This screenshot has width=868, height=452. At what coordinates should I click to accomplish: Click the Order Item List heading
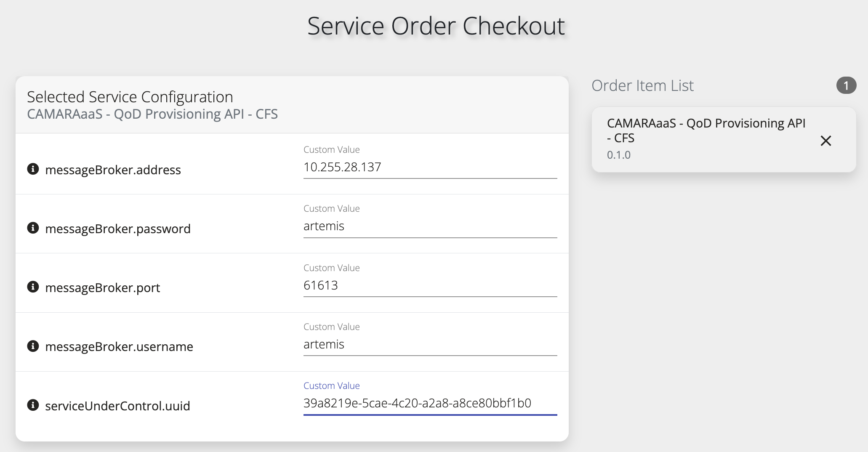point(642,85)
